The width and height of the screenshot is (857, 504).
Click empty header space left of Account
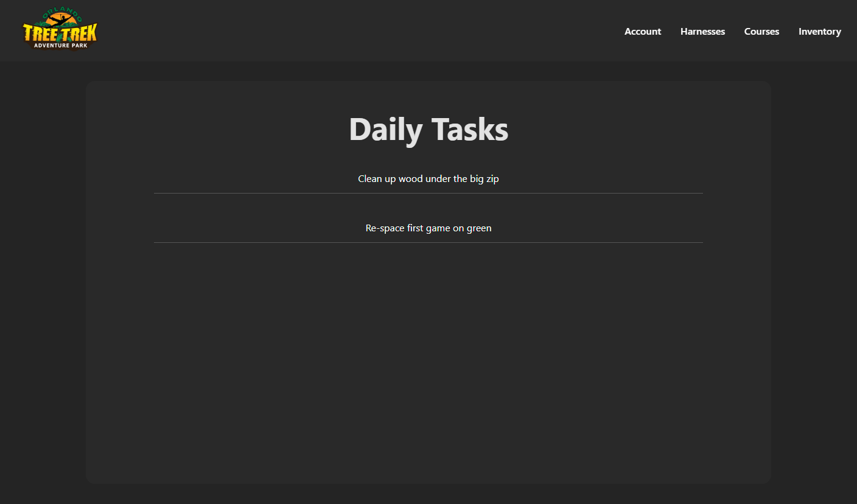click(x=365, y=32)
